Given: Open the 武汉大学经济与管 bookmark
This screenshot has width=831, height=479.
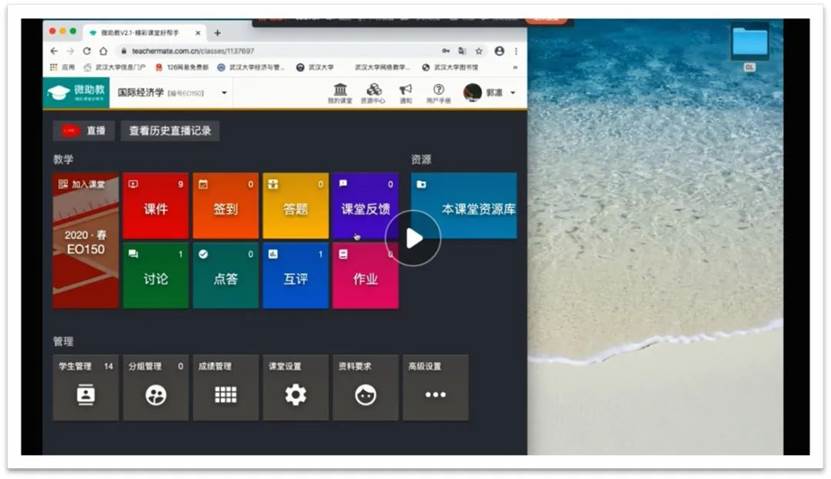Looking at the screenshot, I should pyautogui.click(x=251, y=67).
